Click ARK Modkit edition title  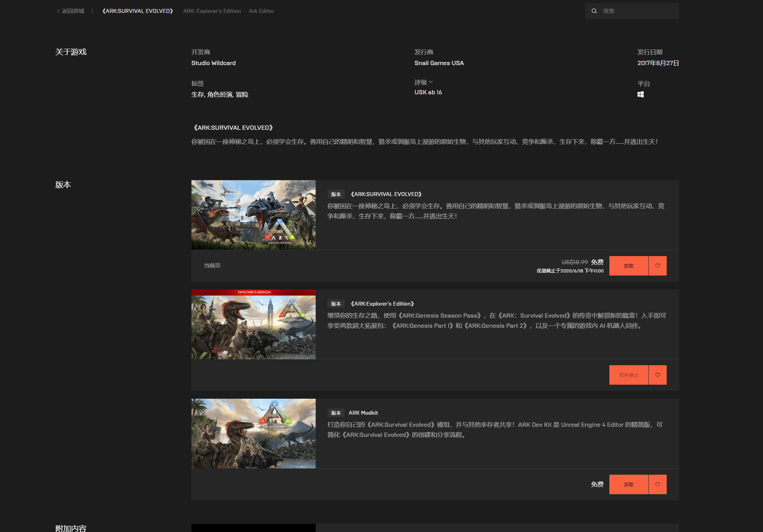point(363,413)
